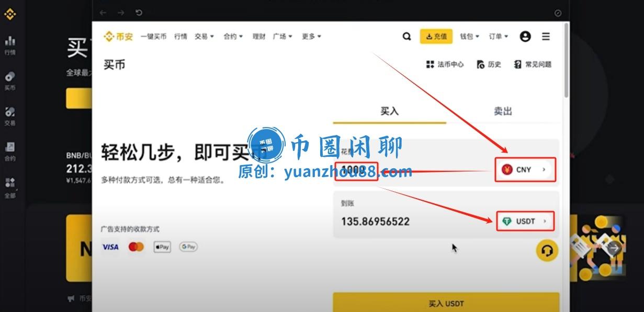Click the customer support headset icon
644x312 pixels.
tap(547, 251)
